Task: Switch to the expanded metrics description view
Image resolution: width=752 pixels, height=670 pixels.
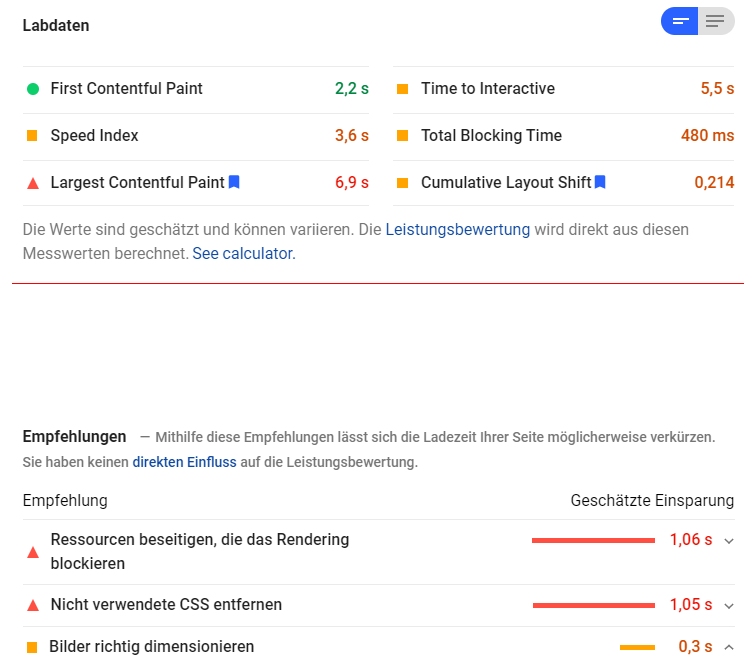Action: 715,21
